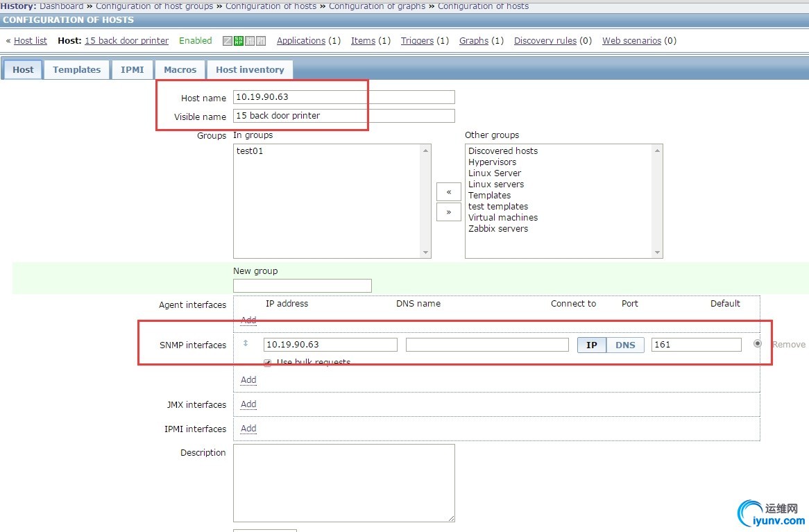Open Configuration of graphs in History
Viewport: 809px width, 532px height.
377,6
